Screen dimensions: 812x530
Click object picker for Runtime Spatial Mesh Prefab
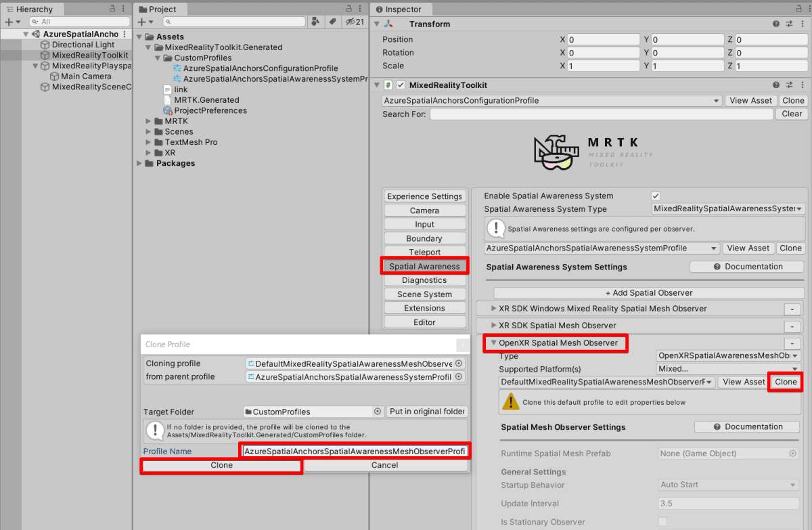click(x=794, y=454)
